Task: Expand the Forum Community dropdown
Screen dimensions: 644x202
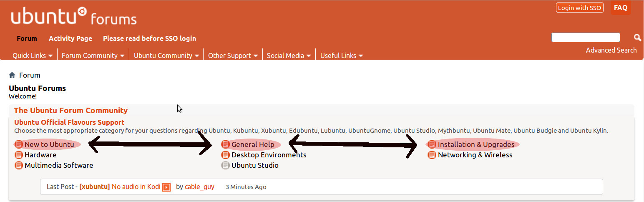Action: [93, 56]
